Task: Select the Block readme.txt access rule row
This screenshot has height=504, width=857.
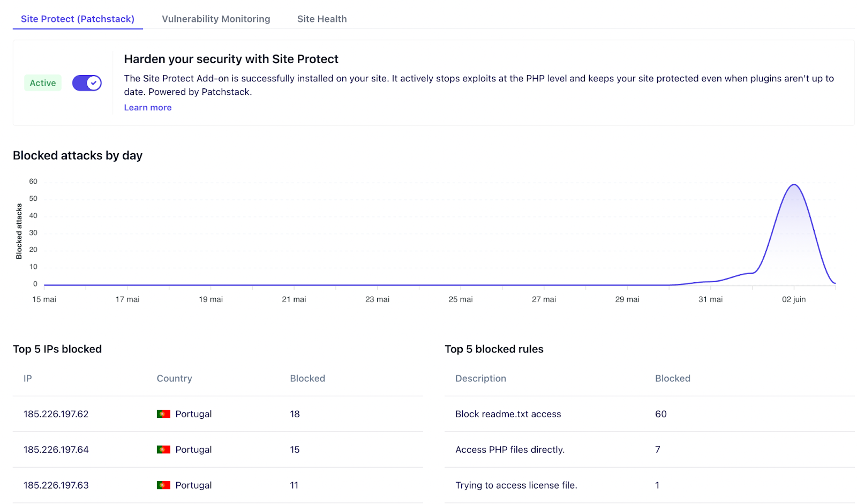Action: coord(508,413)
